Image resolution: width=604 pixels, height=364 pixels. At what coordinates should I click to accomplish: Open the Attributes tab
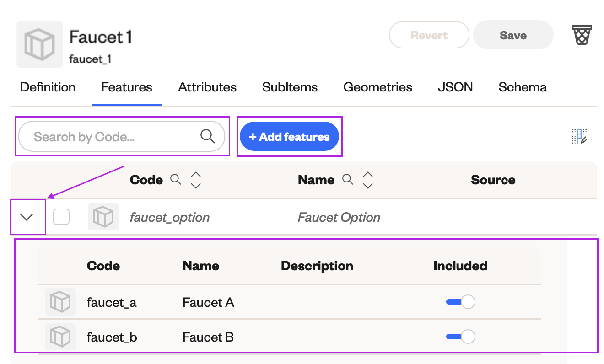207,87
